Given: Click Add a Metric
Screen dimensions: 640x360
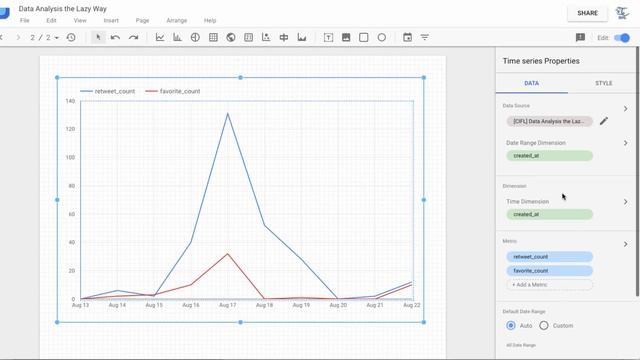Looking at the screenshot, I should [x=549, y=284].
